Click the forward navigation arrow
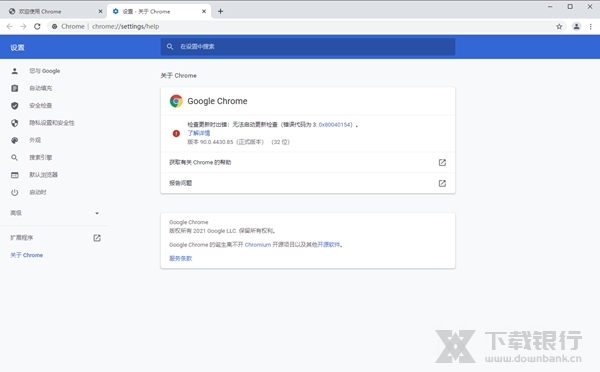 (x=23, y=26)
